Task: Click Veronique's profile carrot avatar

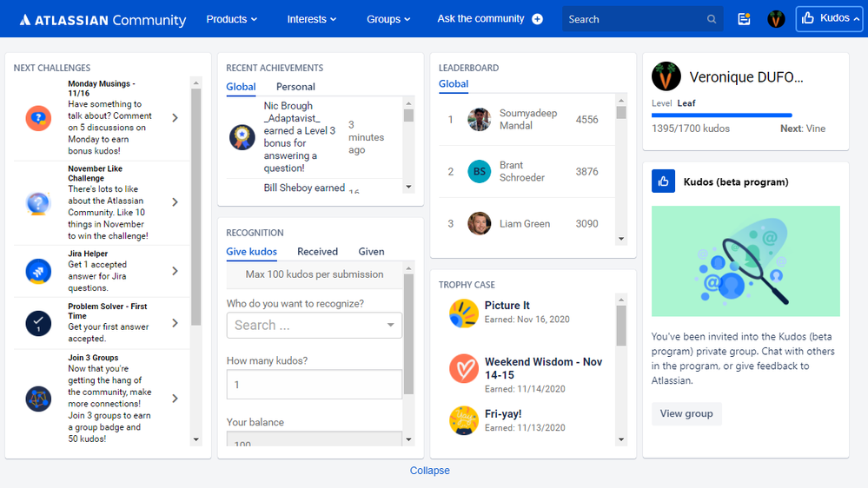Action: coord(666,76)
